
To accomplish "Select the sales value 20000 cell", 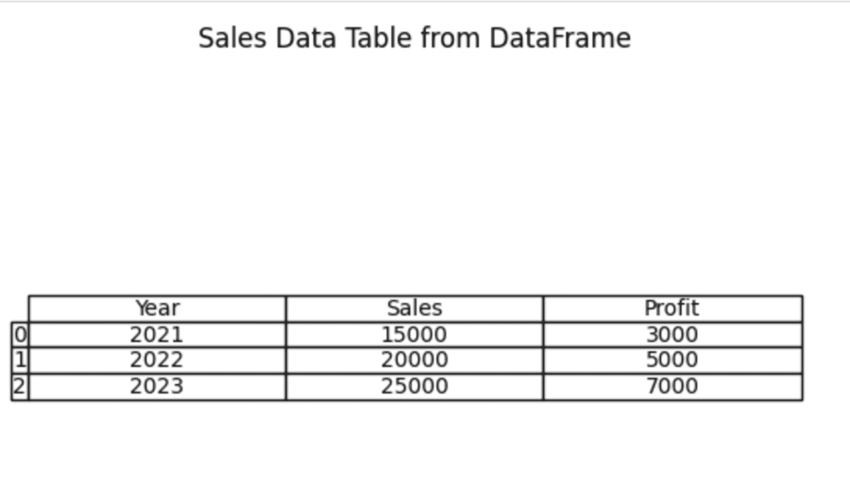I will [x=414, y=361].
